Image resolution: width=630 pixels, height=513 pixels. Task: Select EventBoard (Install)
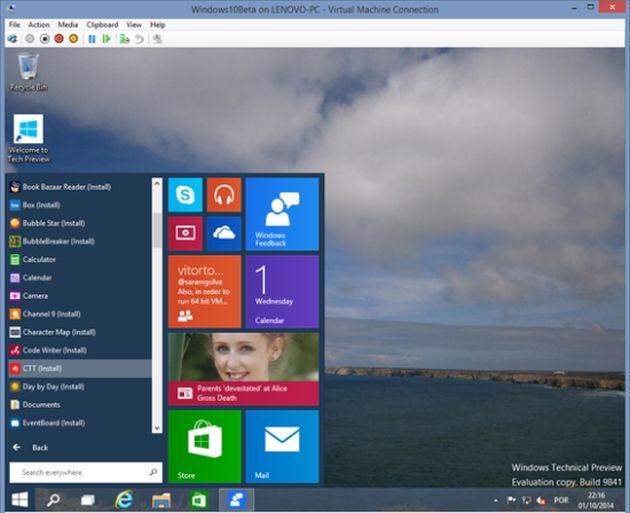[x=80, y=423]
